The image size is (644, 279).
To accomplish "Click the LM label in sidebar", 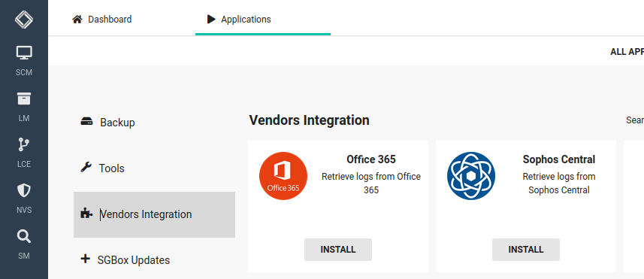I will click(24, 118).
